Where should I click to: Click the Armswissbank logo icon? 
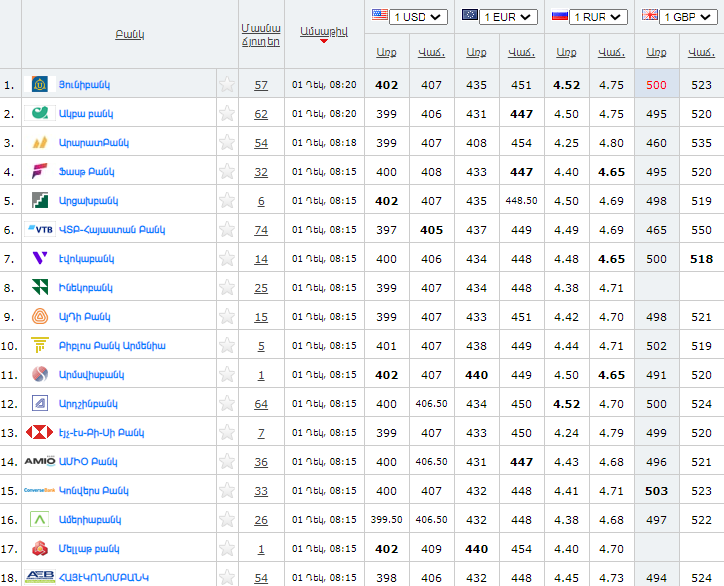tap(40, 374)
